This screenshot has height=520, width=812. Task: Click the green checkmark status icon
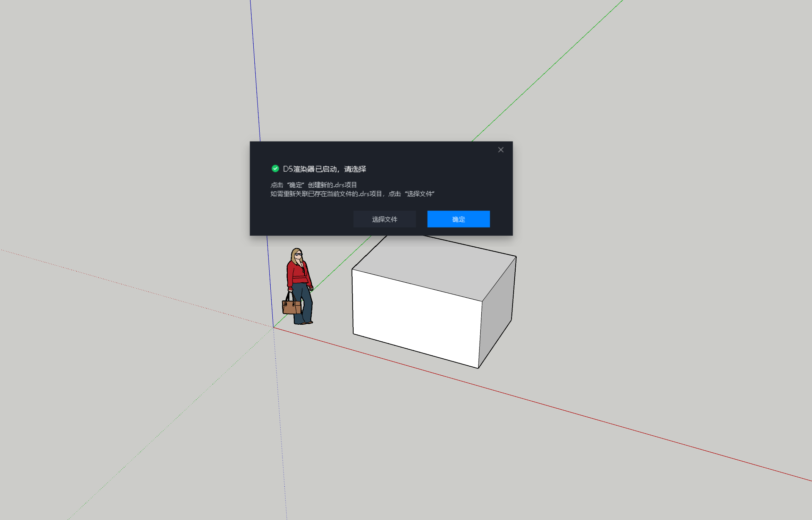coord(275,169)
